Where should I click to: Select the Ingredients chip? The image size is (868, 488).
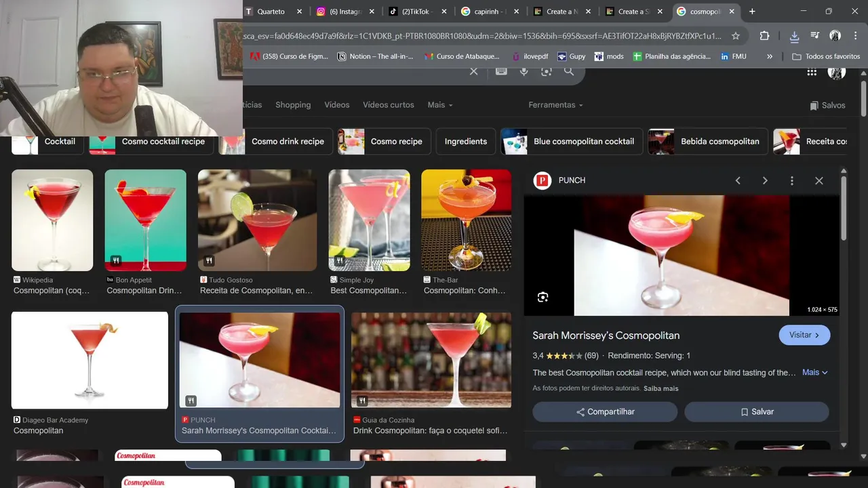coord(465,142)
